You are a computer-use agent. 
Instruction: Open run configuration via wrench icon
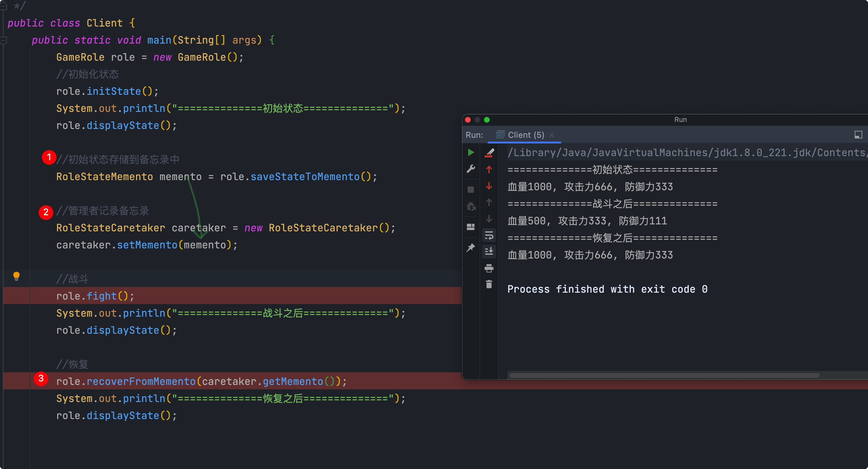point(471,169)
